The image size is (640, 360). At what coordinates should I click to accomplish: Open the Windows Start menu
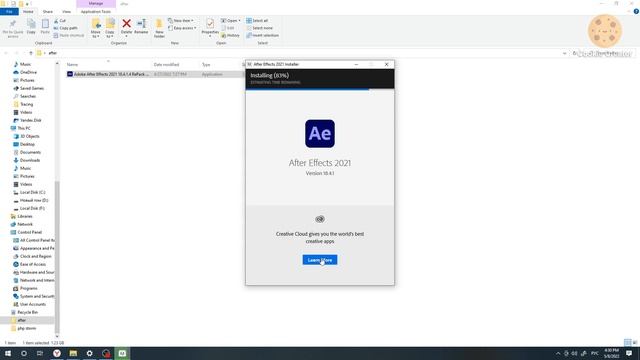(8, 353)
